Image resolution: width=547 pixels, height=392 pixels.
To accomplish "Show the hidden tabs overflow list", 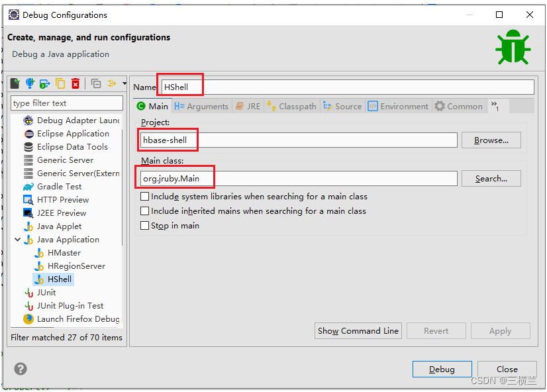I will click(x=495, y=107).
